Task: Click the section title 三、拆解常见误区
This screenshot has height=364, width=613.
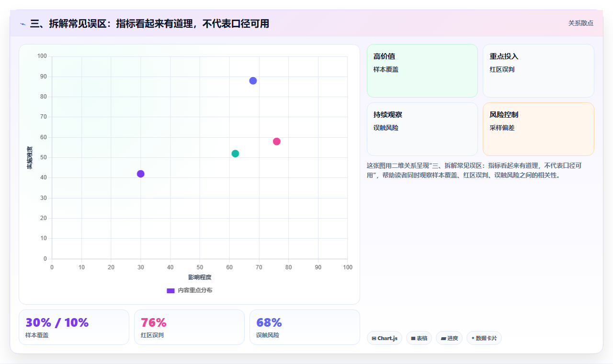Action: (x=149, y=23)
